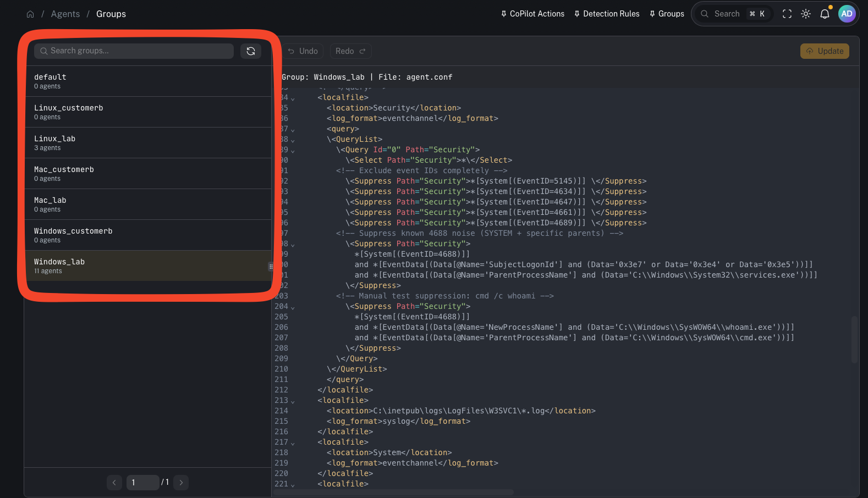The image size is (868, 498).
Task: Fold the Query Id element near line 189
Action: [x=293, y=151]
